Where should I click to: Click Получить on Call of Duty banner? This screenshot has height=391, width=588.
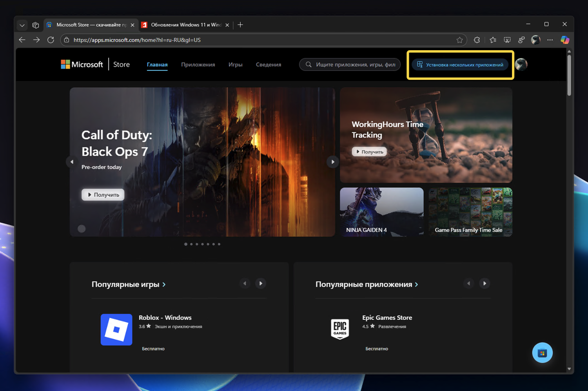coord(103,195)
